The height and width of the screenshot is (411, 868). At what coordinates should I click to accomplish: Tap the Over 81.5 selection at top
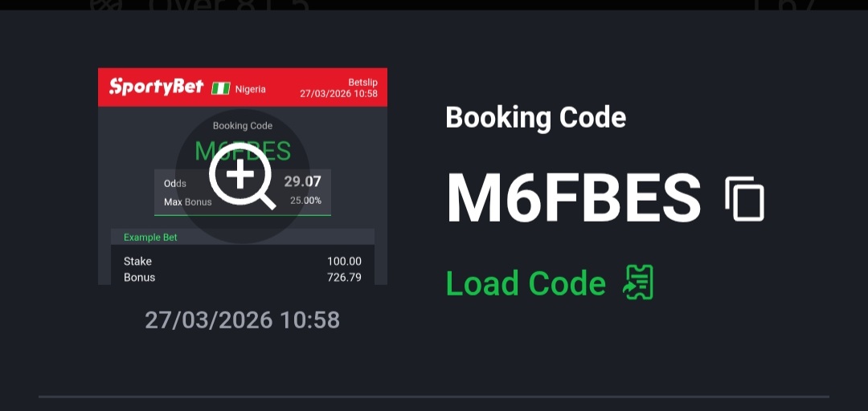click(228, 5)
